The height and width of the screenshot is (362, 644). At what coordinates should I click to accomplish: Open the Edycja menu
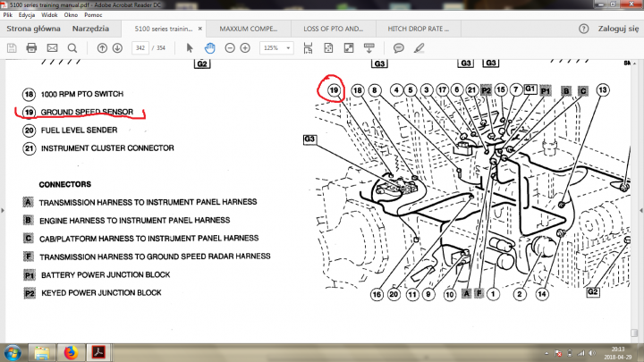[x=26, y=17]
